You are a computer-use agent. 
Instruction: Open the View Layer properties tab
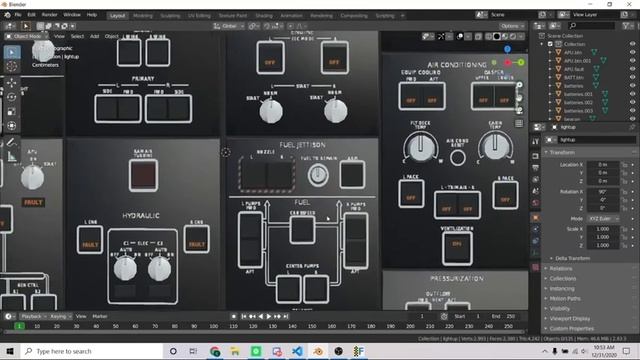[x=536, y=180]
